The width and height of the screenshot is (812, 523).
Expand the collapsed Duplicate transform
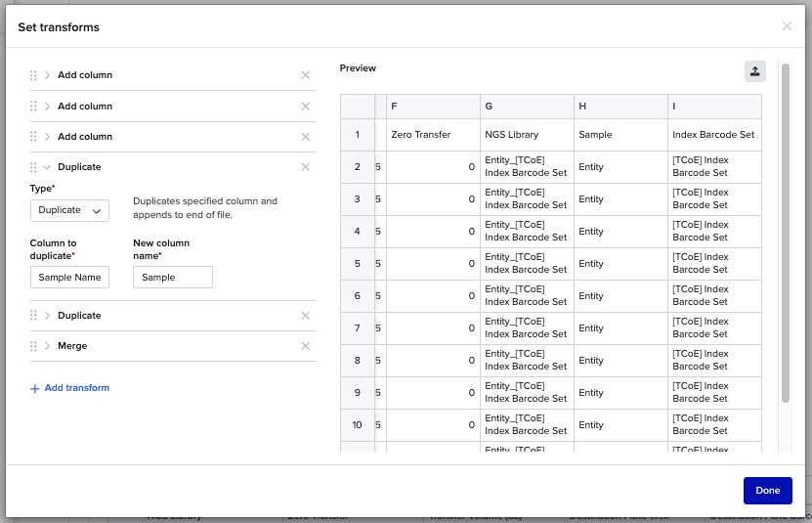click(47, 316)
